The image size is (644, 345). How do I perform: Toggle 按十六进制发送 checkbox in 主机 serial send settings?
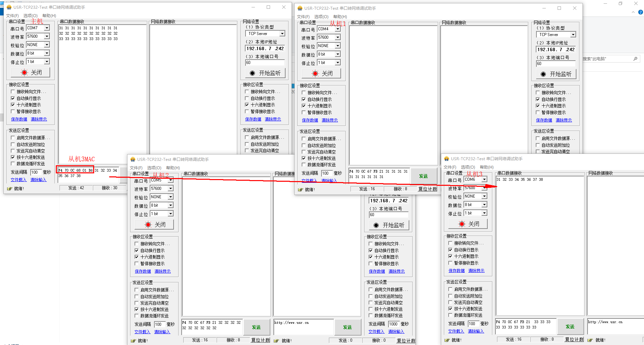pyautogui.click(x=13, y=157)
